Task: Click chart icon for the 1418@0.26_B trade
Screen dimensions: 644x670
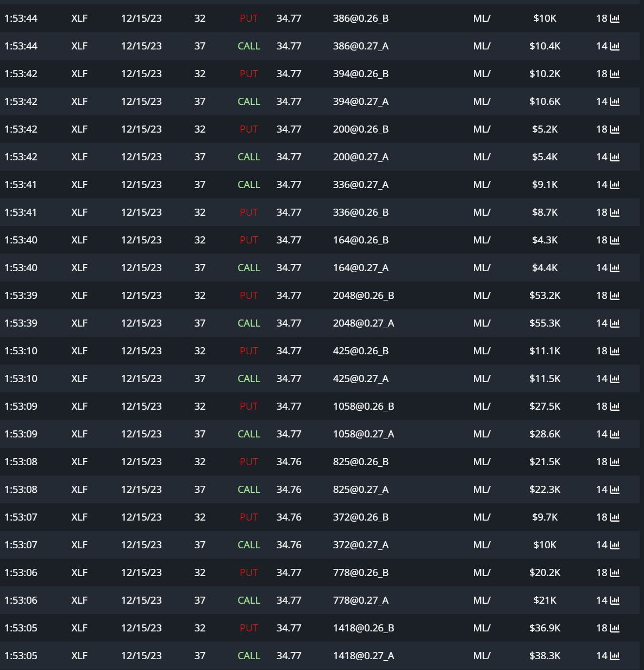Action: [x=615, y=628]
